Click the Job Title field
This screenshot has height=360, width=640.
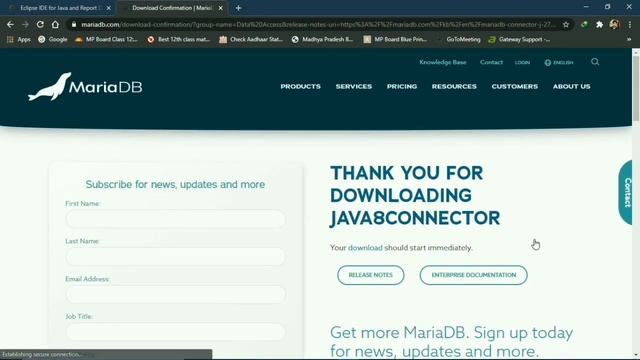pyautogui.click(x=175, y=332)
